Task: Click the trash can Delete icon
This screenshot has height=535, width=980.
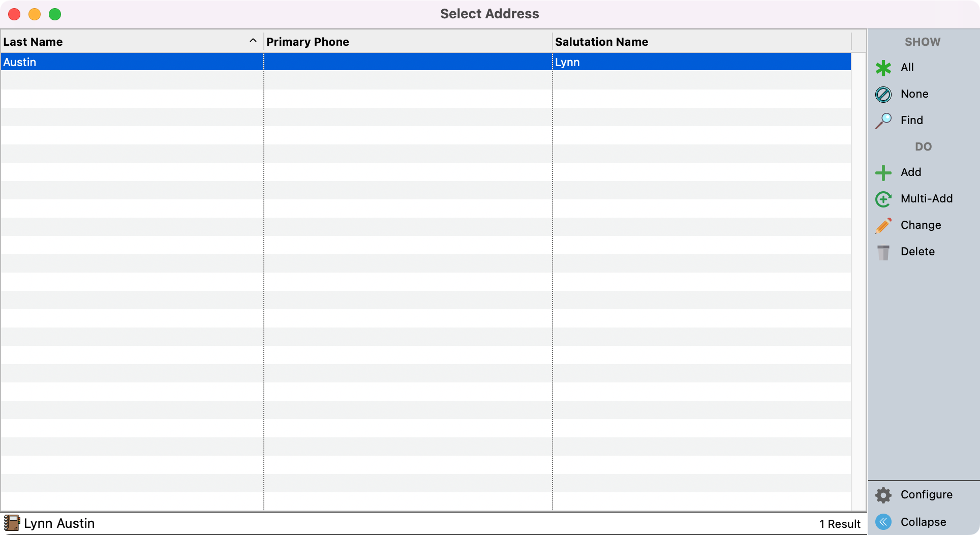Action: click(883, 252)
